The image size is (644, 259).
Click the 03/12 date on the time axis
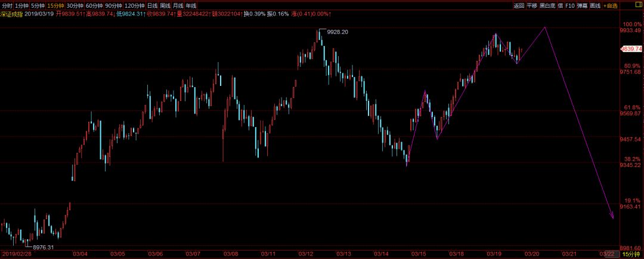pos(305,255)
